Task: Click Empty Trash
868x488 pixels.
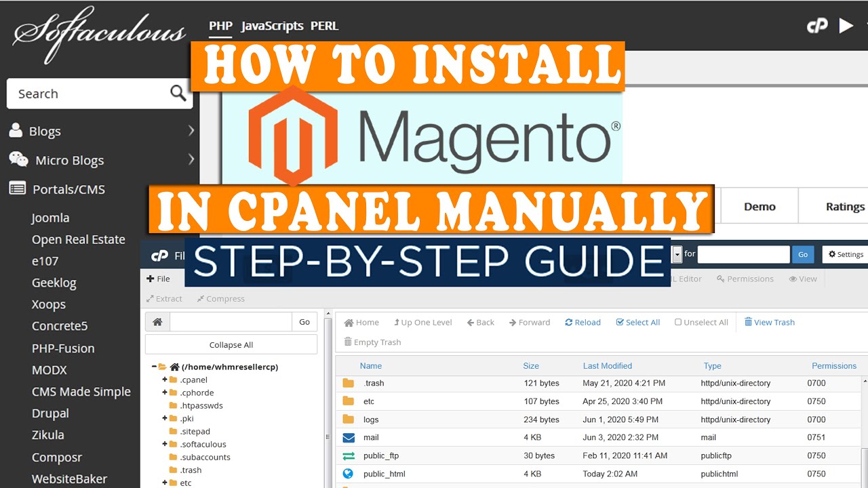Action: (x=372, y=342)
